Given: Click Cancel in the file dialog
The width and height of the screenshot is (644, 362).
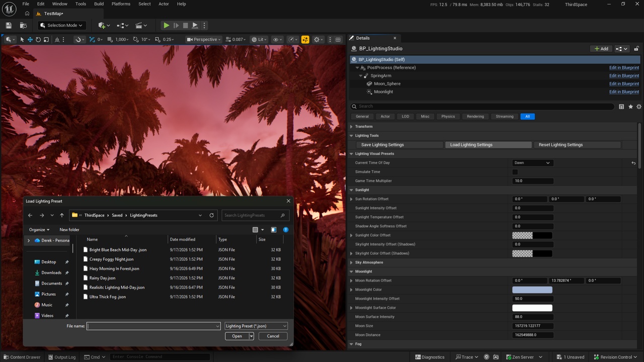Looking at the screenshot, I should click(x=273, y=336).
